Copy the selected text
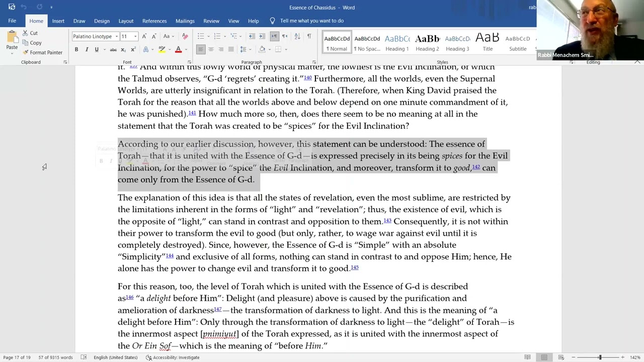The height and width of the screenshot is (362, 644). pos(32,43)
